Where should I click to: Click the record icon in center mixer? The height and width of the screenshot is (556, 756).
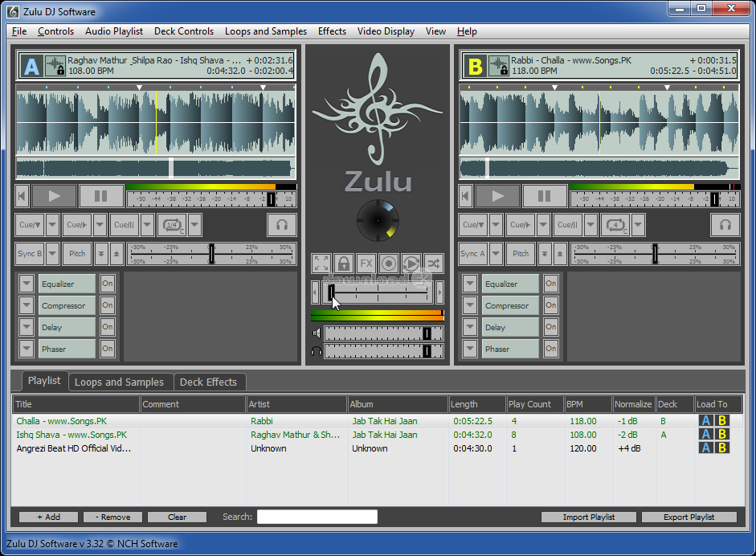point(389,264)
